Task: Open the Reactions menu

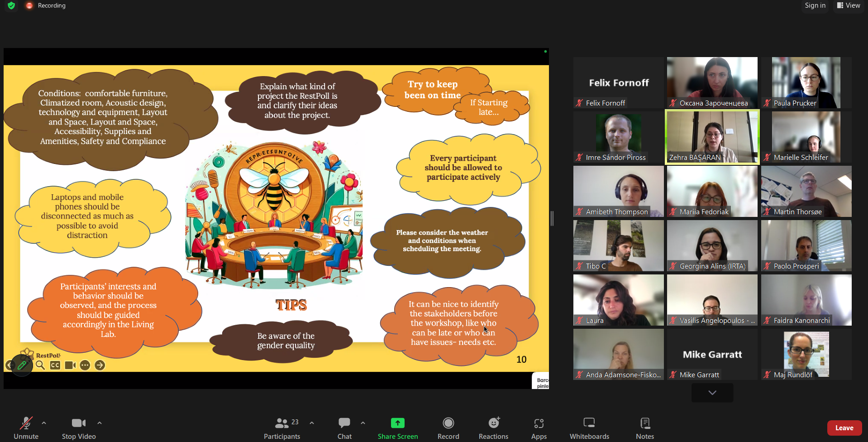Action: pos(493,428)
